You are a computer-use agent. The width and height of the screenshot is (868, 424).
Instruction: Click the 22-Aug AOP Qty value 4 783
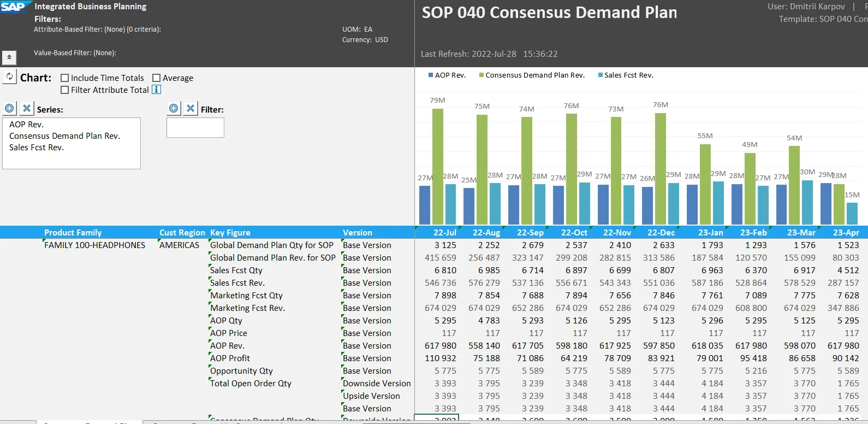tap(489, 321)
